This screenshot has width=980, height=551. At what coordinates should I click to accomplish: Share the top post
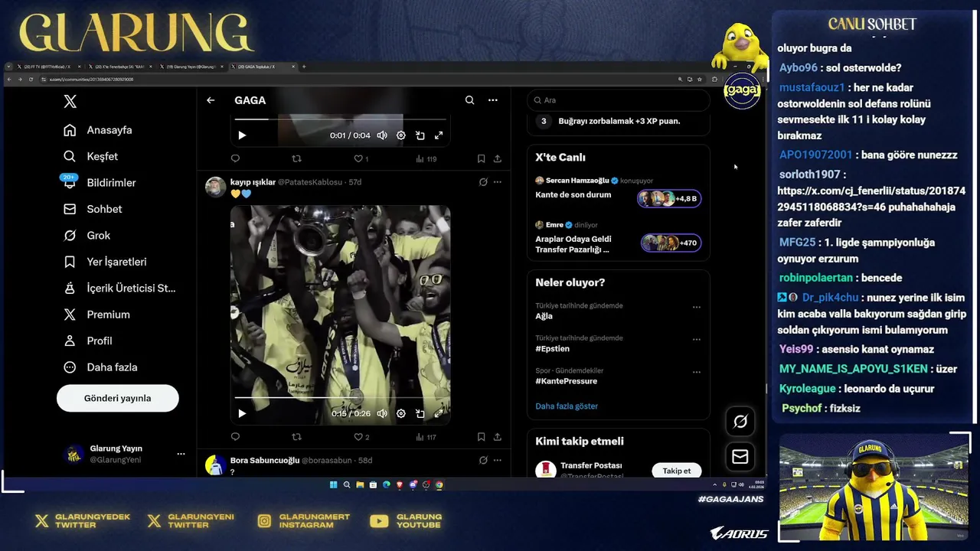point(498,159)
